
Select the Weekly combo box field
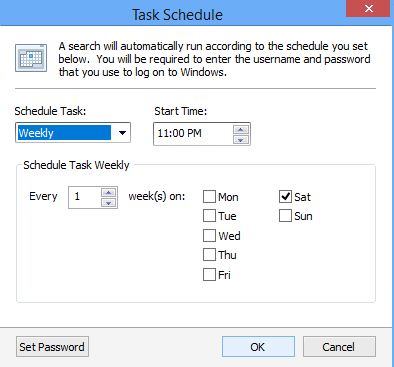point(73,133)
